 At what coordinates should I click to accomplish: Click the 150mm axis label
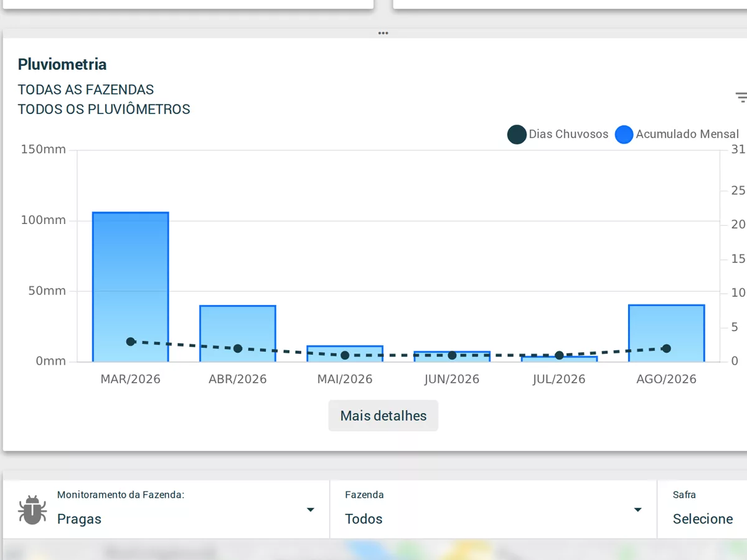click(44, 149)
